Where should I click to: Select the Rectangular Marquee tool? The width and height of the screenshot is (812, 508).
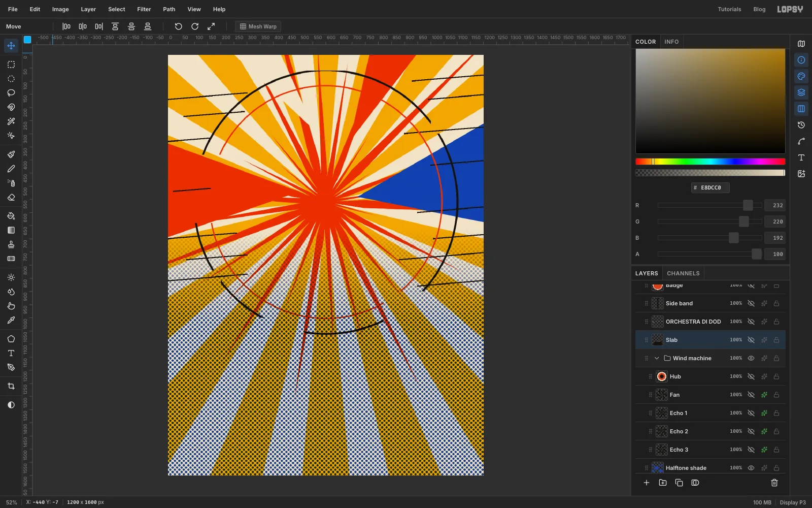[11, 65]
